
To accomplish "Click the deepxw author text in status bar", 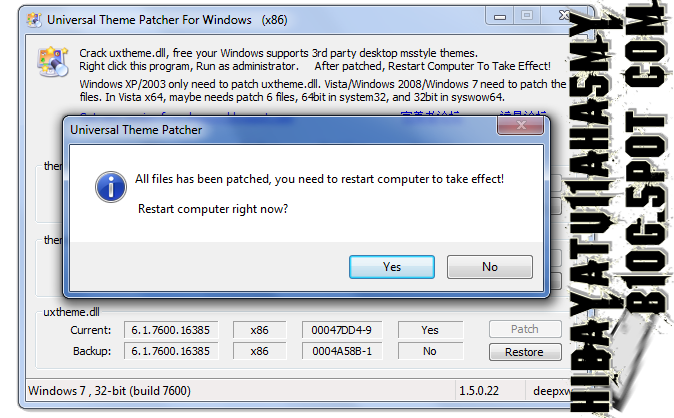I will tap(552, 391).
